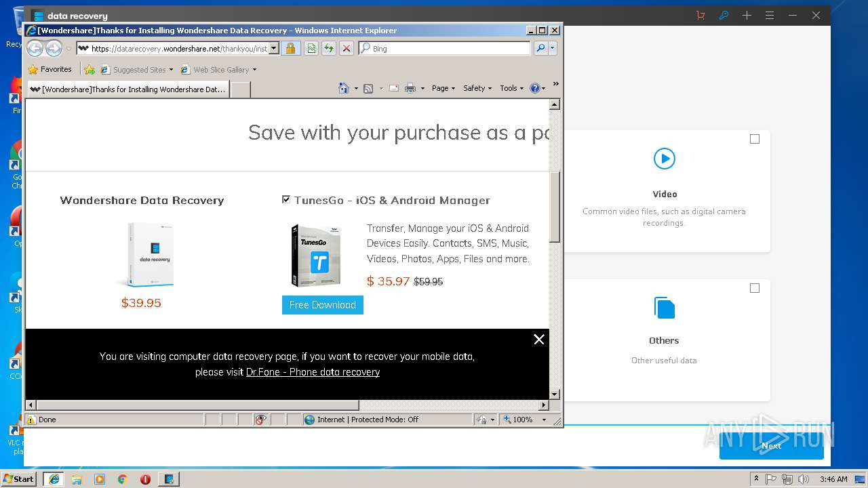Click vertical scrollbar down arrow
This screenshot has height=488, width=868.
[x=555, y=394]
